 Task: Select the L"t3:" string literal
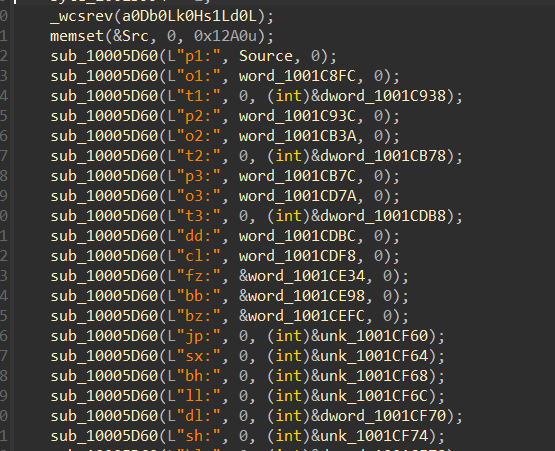tap(194, 216)
